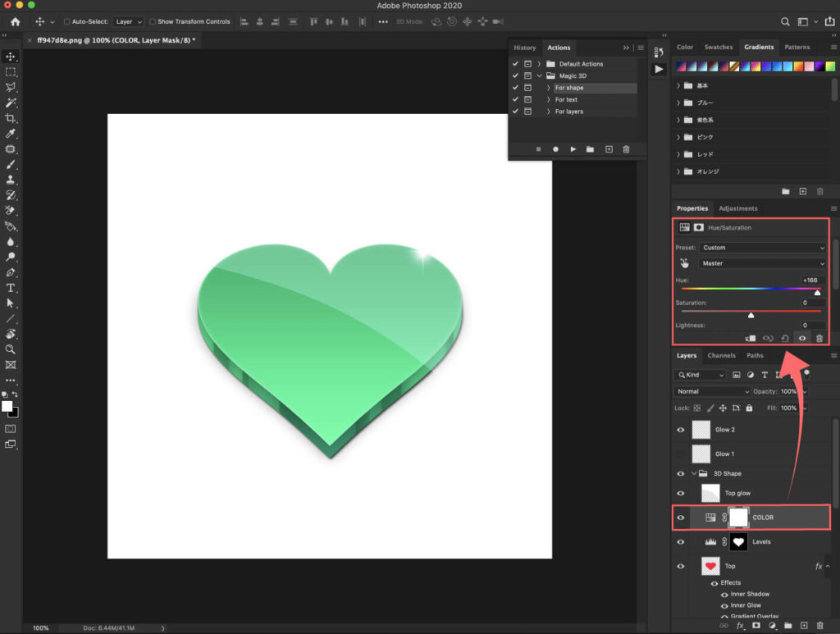Select the Zoom tool in toolbar
The width and height of the screenshot is (840, 634).
coord(10,349)
